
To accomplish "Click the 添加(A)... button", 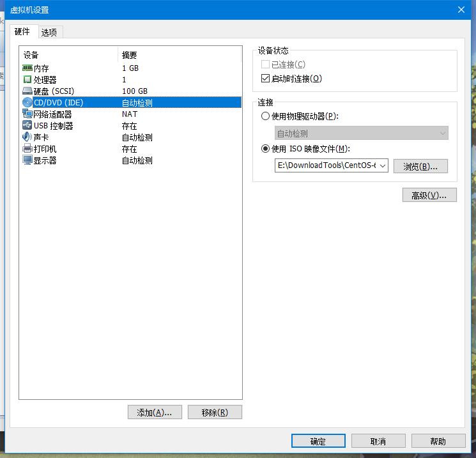I will pos(155,412).
